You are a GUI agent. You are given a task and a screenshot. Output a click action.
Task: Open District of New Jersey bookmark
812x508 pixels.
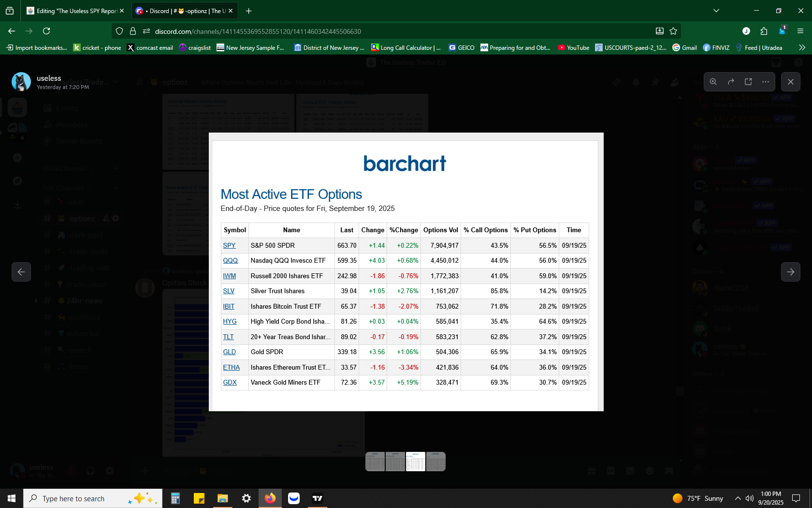pos(329,47)
